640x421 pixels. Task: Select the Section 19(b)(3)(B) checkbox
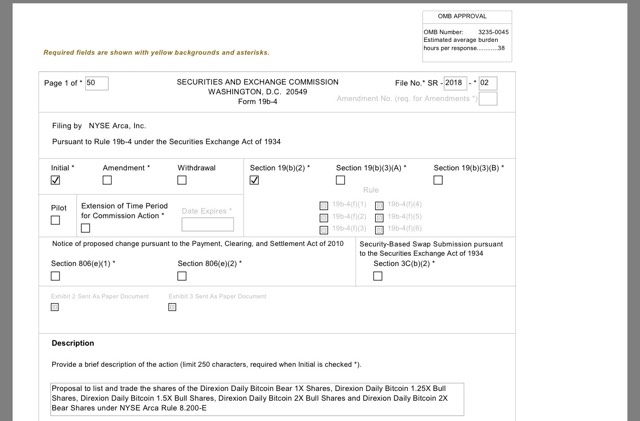438,180
